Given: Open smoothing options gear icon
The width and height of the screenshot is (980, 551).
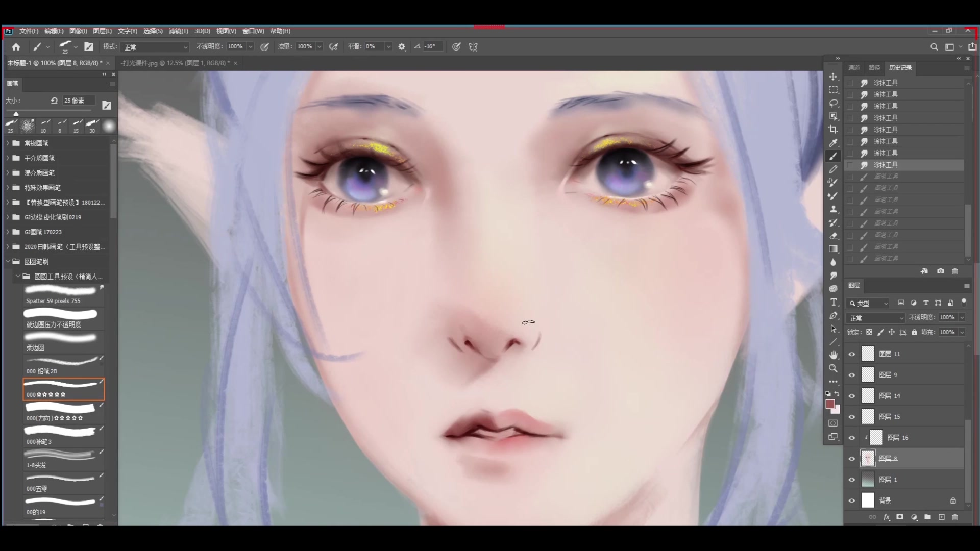Looking at the screenshot, I should 402,47.
